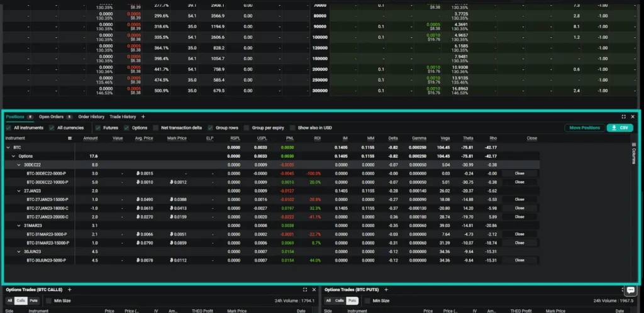Enable Net transaction delta checkbox
The image size is (644, 313).
(155, 128)
